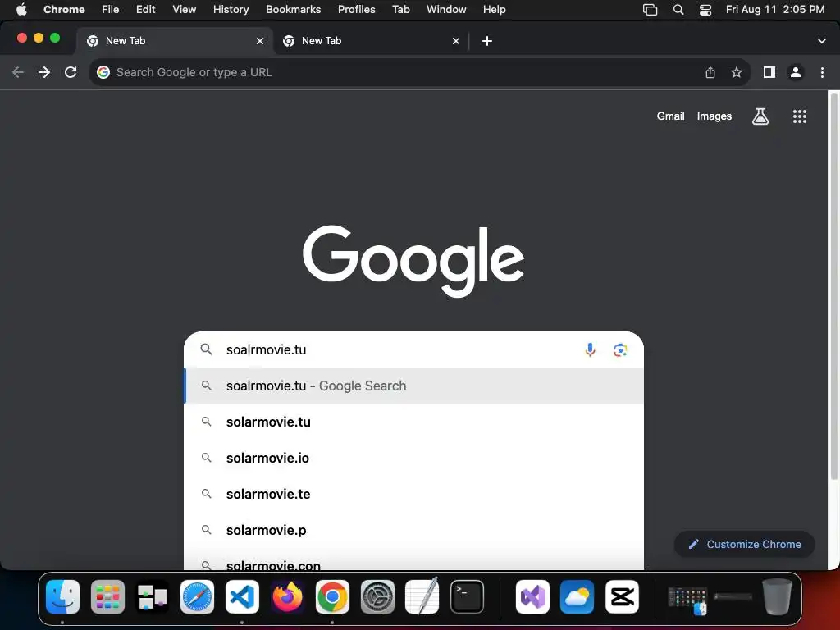Open the Apple menu
Viewport: 840px width, 630px height.
point(21,10)
